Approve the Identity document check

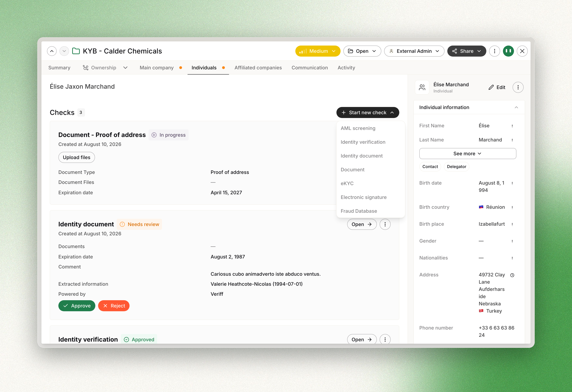pyautogui.click(x=77, y=306)
